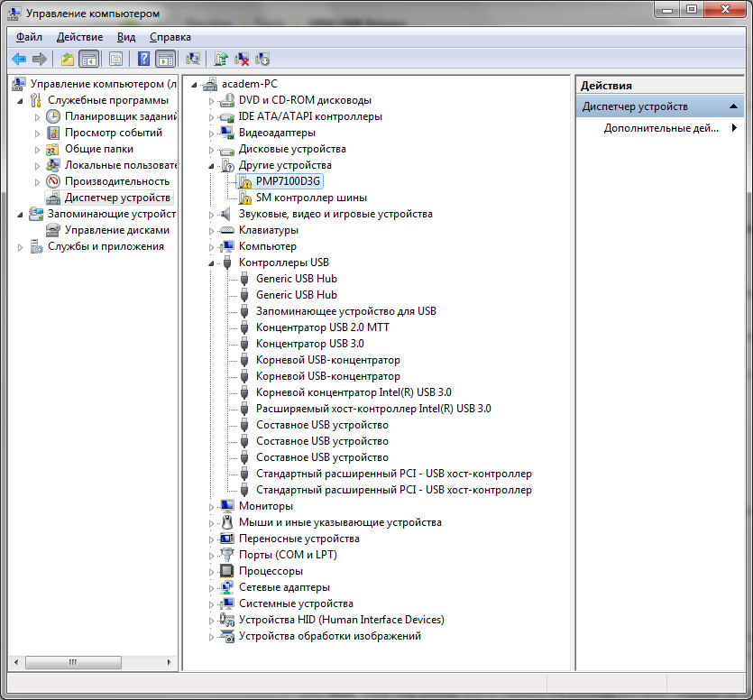This screenshot has width=753, height=700.
Task: Click the Управление дисками icon
Action: point(53,230)
